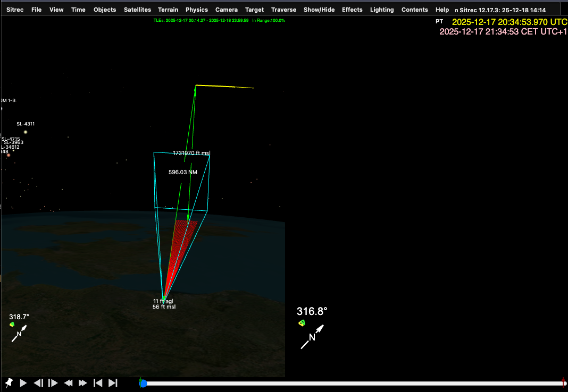
Task: Expand the Camera menu
Action: [x=227, y=10]
